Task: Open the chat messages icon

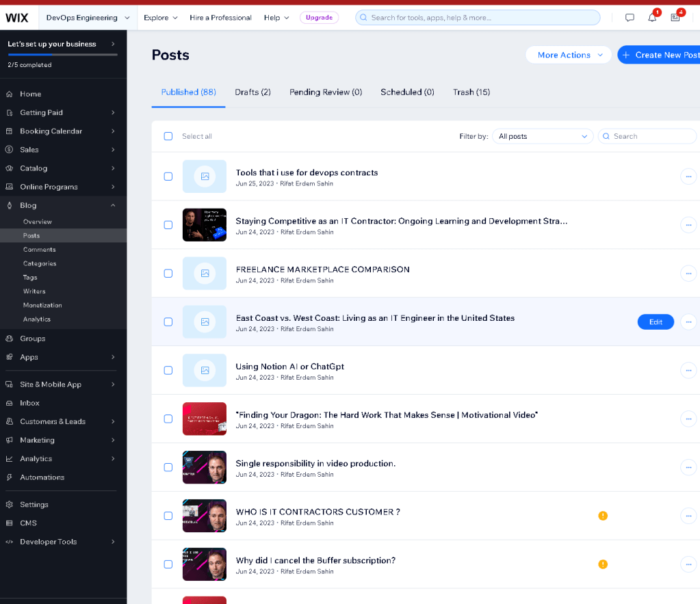Action: [630, 18]
